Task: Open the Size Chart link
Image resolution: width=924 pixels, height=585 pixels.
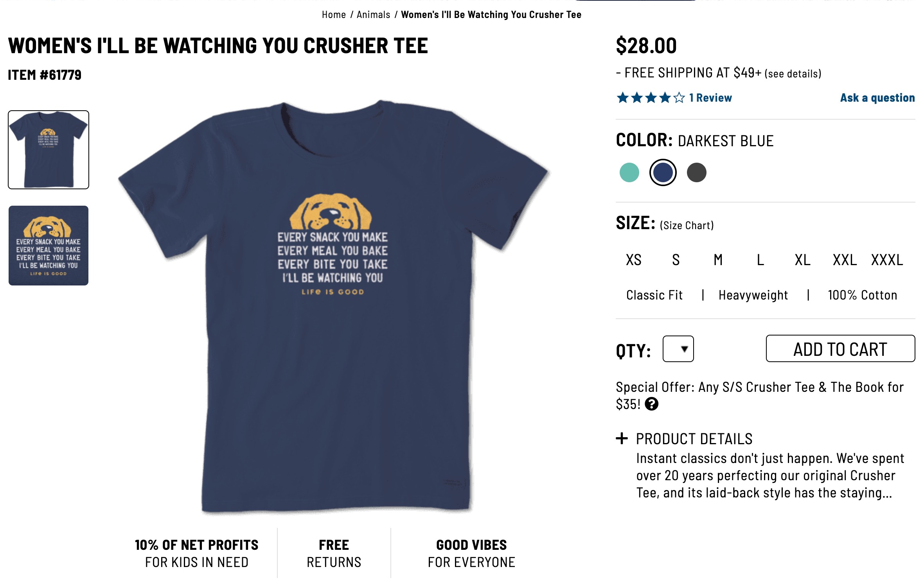Action: pyautogui.click(x=687, y=226)
